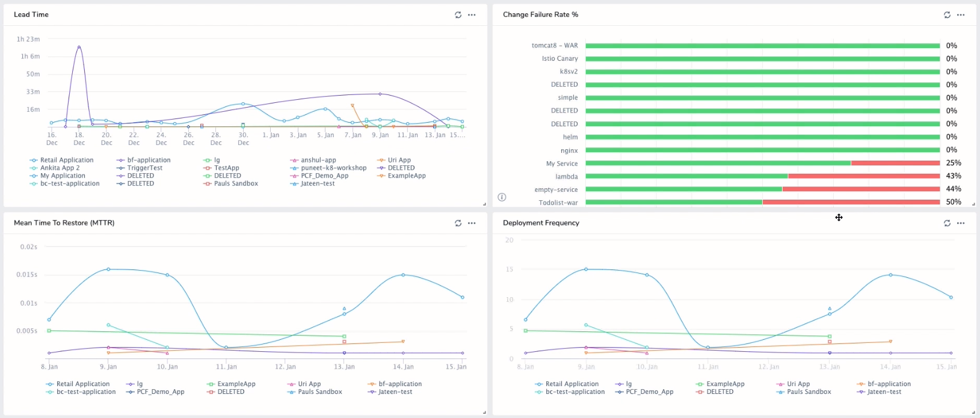
Task: Click the Mean Time To Restore (MTTR) title
Action: [64, 223]
